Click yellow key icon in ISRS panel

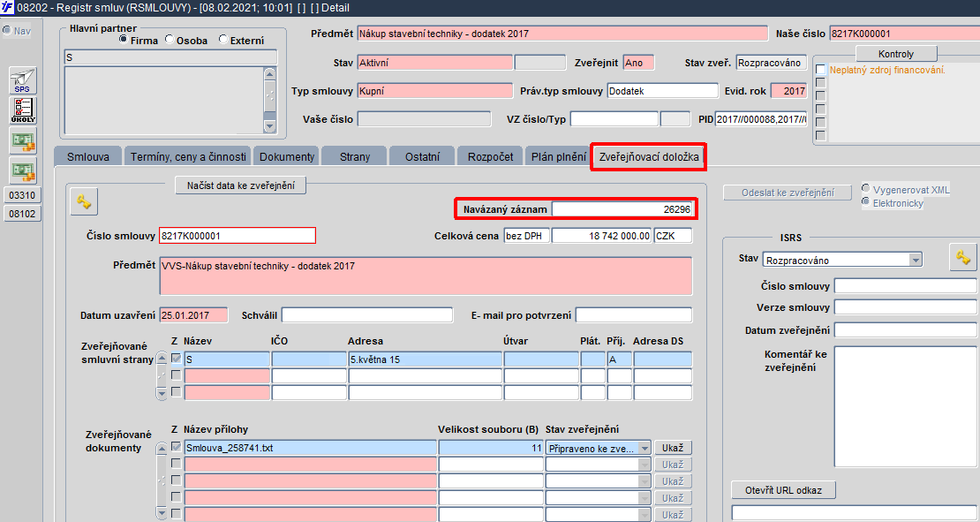963,258
